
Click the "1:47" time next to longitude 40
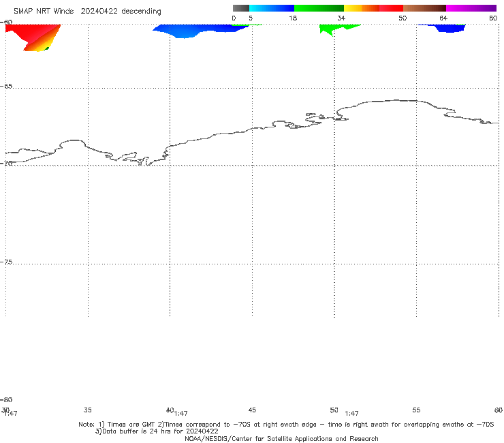(x=181, y=413)
